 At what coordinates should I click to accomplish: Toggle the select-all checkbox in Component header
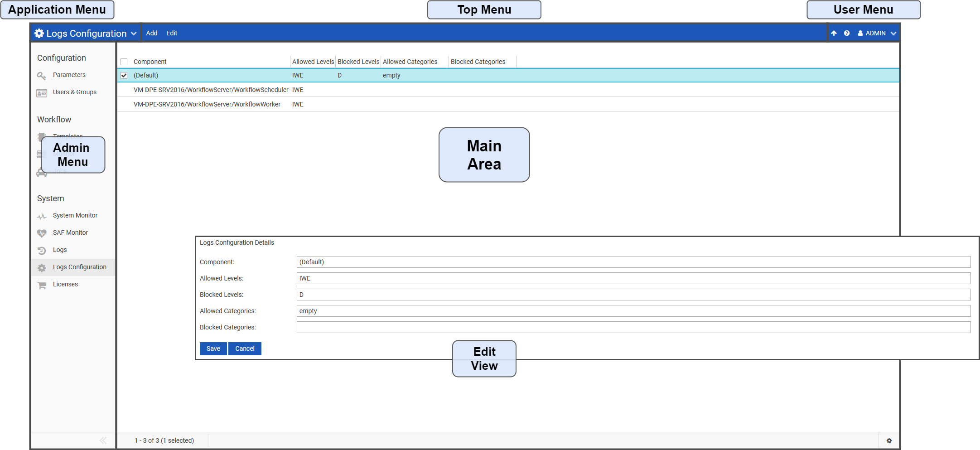point(124,62)
